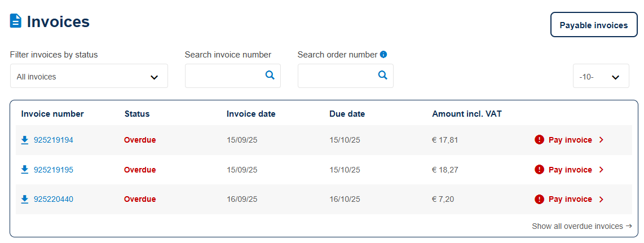
Task: Focus the Search invoice number field
Action: (224, 76)
